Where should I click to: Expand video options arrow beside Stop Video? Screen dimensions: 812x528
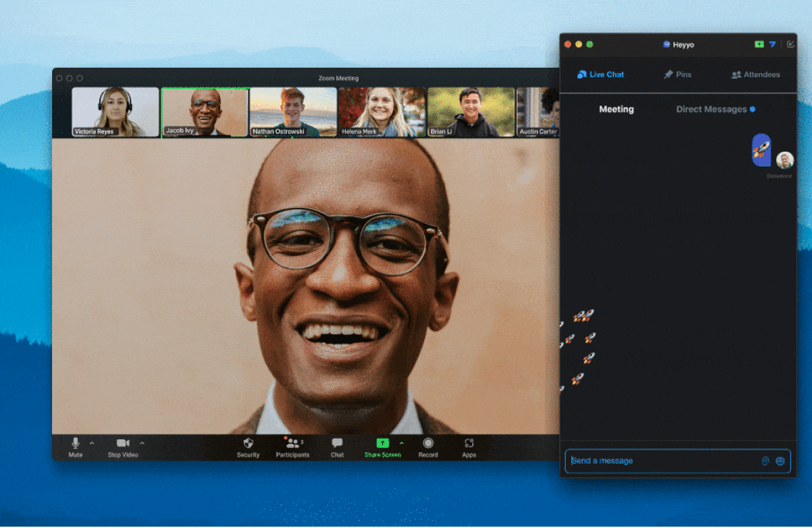pyautogui.click(x=141, y=443)
